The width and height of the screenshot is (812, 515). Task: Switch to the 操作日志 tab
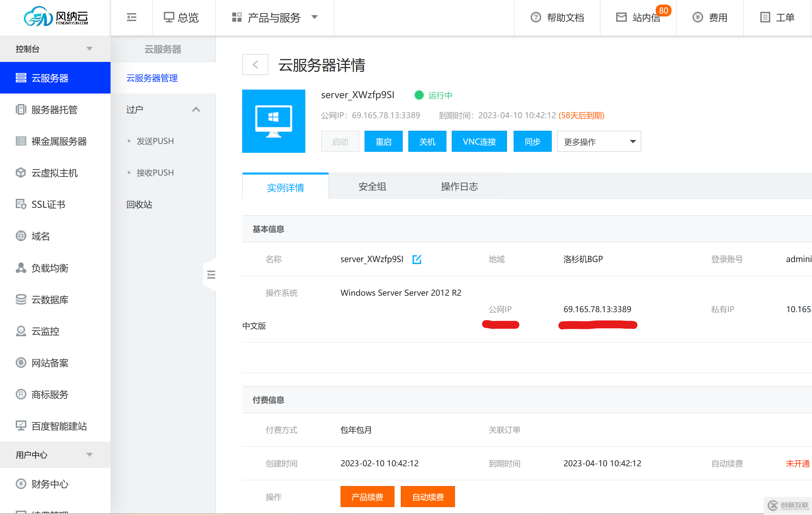coord(459,187)
